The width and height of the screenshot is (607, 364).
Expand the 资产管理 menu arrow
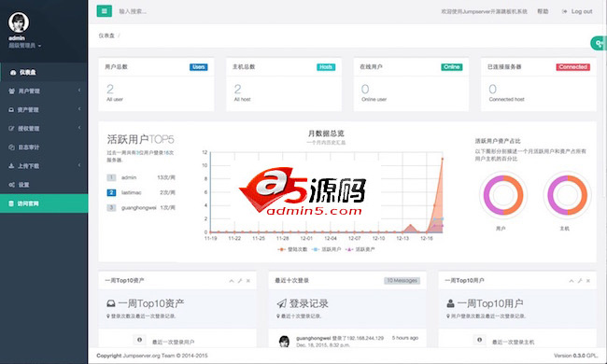pyautogui.click(x=79, y=108)
